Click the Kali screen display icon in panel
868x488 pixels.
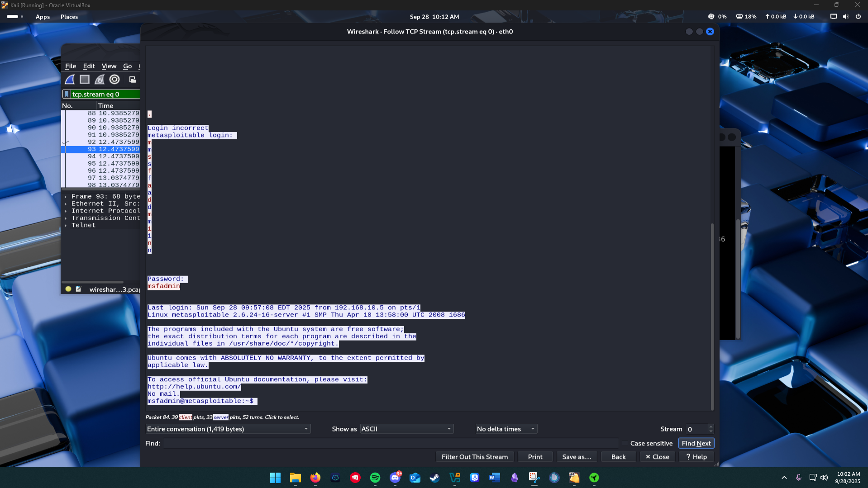834,17
